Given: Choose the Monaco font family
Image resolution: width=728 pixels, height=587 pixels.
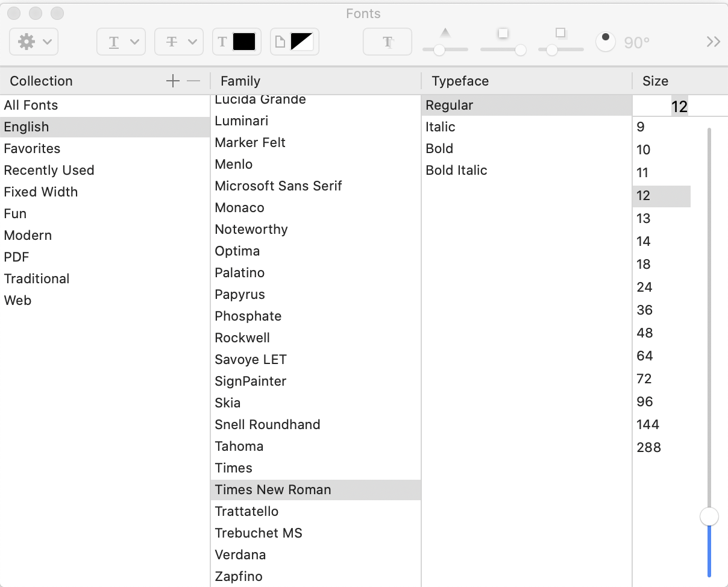Looking at the screenshot, I should 316,207.
